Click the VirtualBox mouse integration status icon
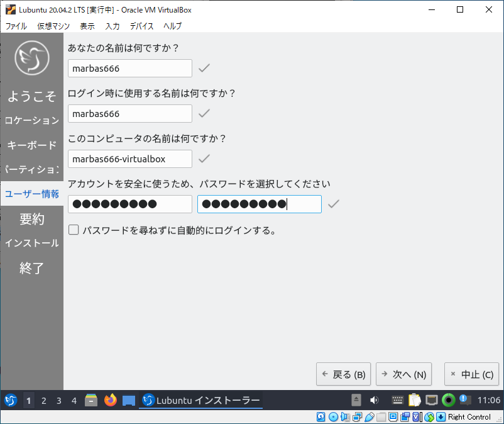The height and width of the screenshot is (424, 504). 429,417
